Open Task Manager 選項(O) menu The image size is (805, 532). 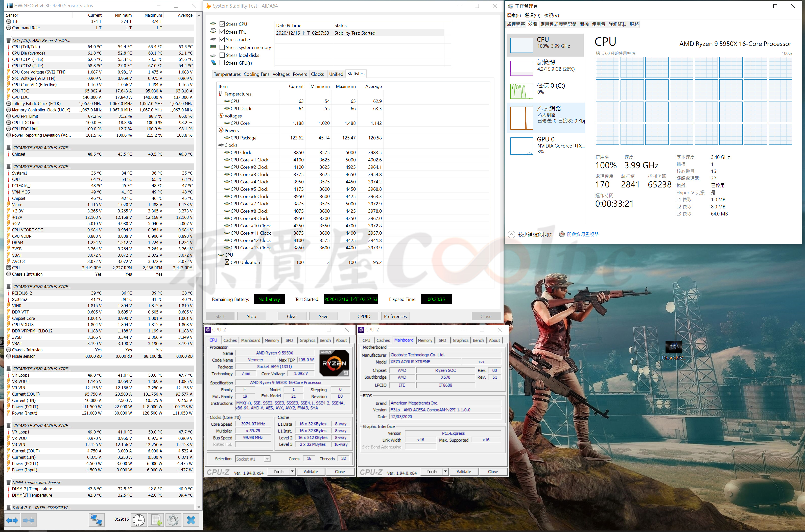click(532, 15)
